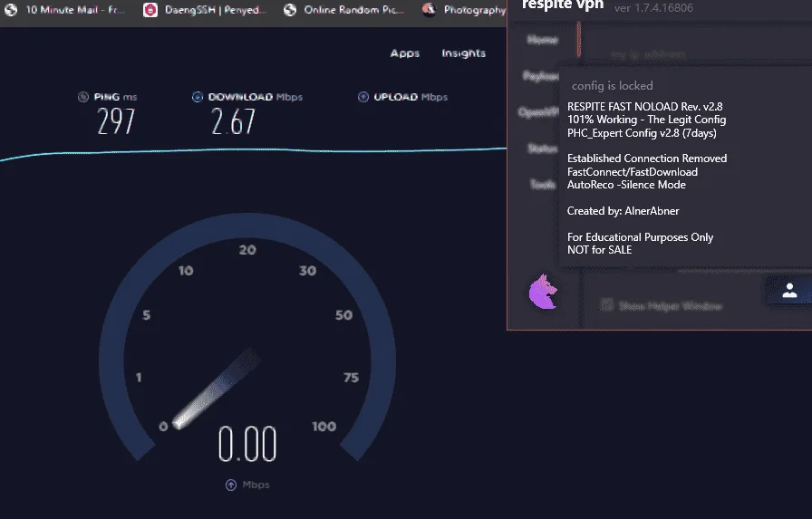Open the OpenVPN section in respite vpn

tap(539, 112)
